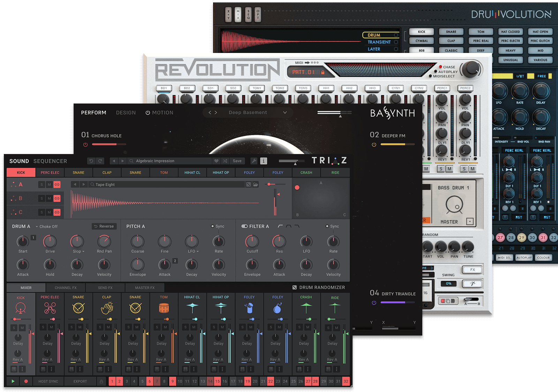The width and height of the screenshot is (558, 392).
Task: Roll the dice icon beside the Tape Eight sample
Action: pos(248,184)
